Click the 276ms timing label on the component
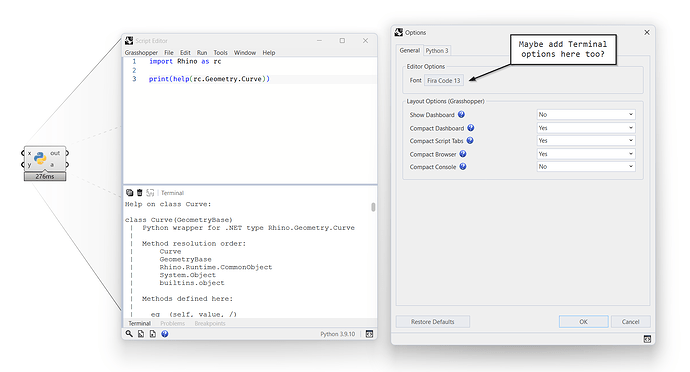The height and width of the screenshot is (372, 690). pos(45,176)
